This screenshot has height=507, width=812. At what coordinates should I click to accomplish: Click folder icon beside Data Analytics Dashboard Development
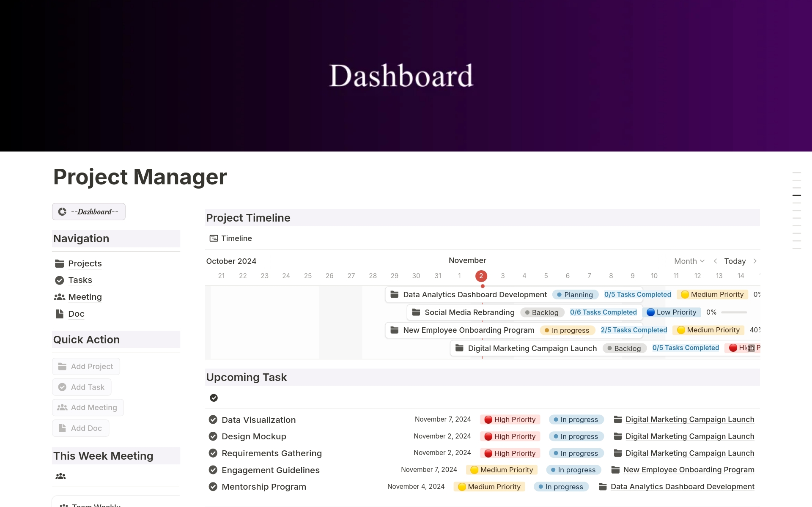pos(395,294)
